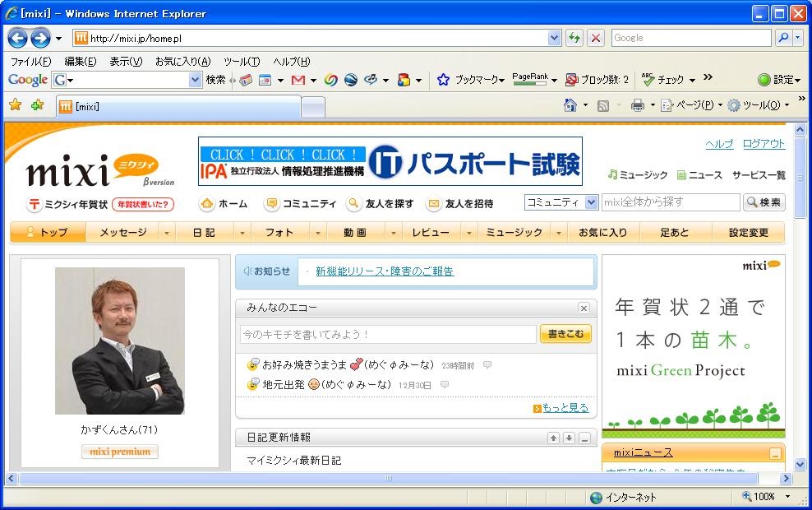
Task: Click the ミクシィ年賀状 link
Action: [68, 204]
